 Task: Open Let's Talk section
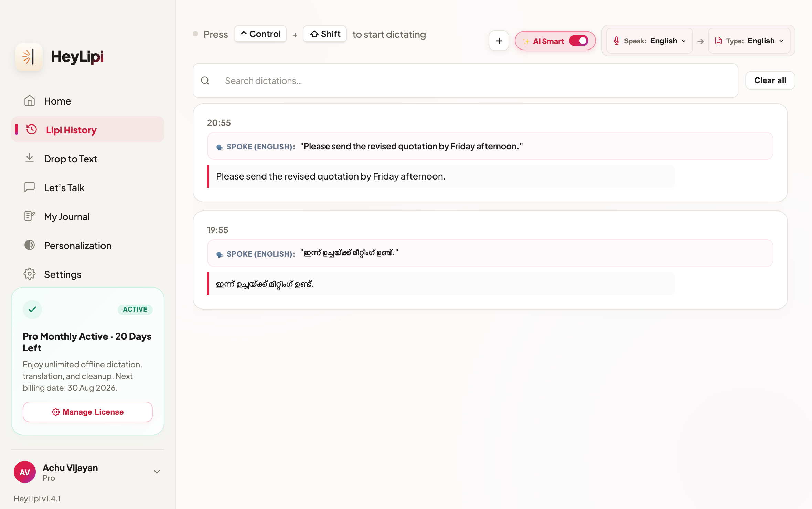click(88, 188)
